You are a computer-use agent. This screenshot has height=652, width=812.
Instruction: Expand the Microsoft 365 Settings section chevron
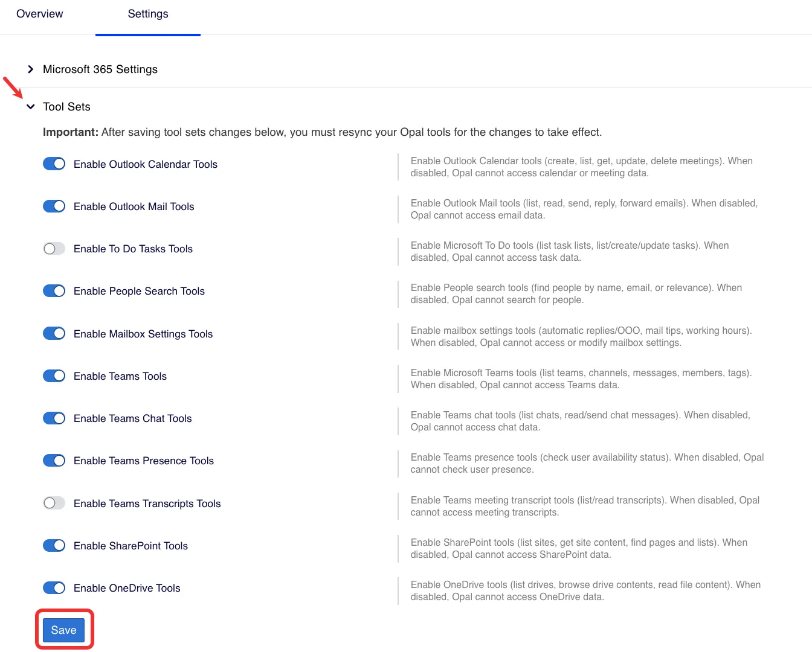31,69
